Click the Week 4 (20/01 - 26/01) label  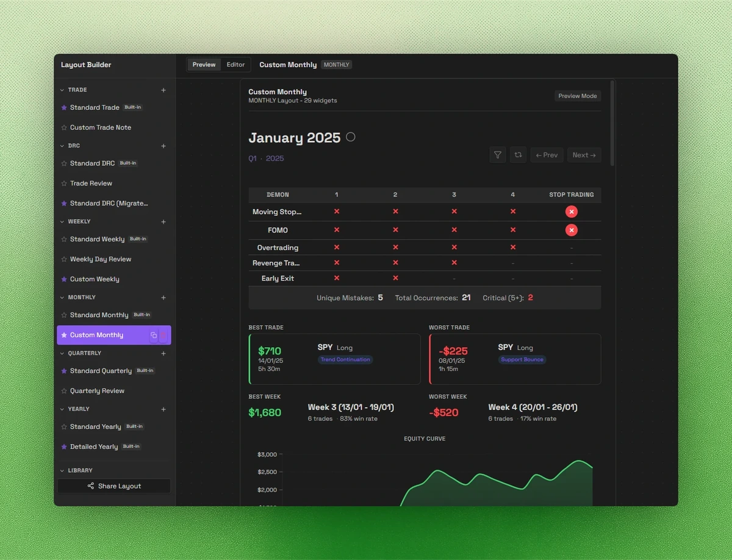tap(533, 407)
